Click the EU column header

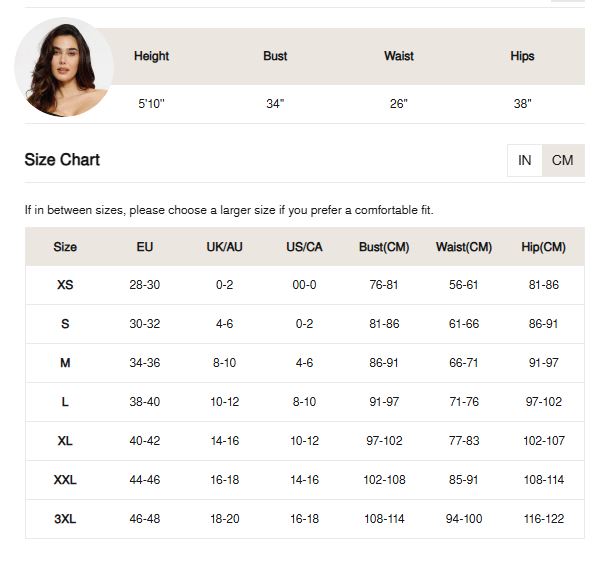(145, 247)
